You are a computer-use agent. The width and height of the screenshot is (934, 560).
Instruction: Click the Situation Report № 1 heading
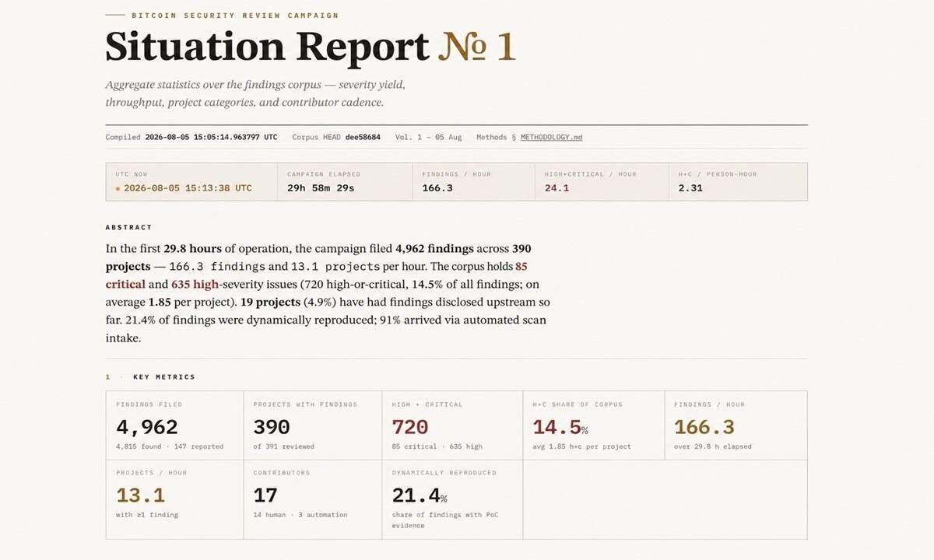311,47
